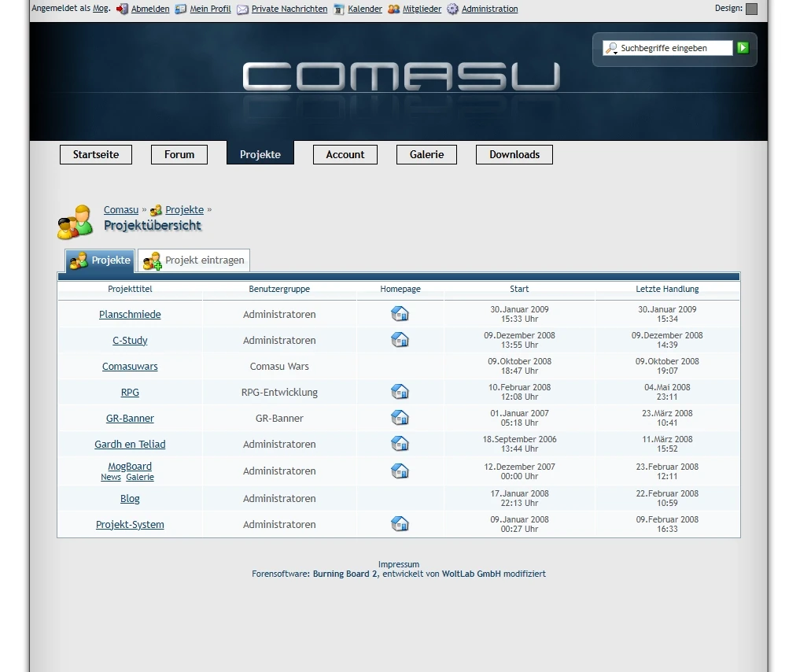The width and height of the screenshot is (800, 672).
Task: Click the COMASU header logo
Action: [x=401, y=76]
